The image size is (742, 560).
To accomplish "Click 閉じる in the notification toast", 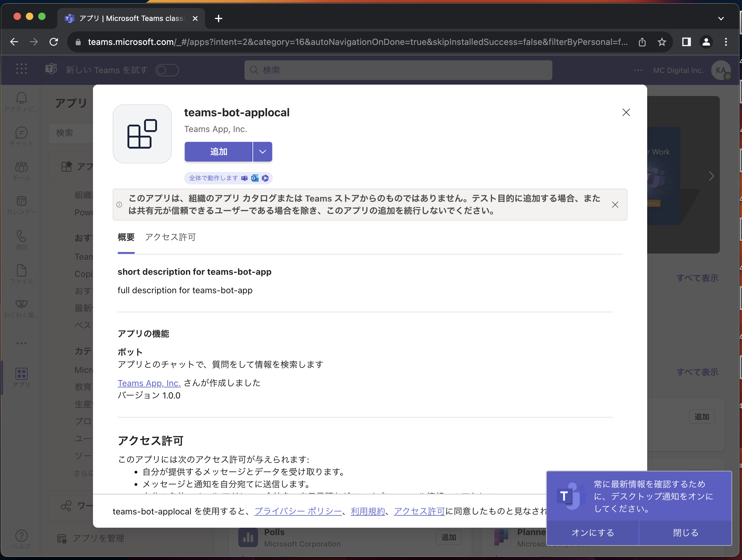I will coord(686,533).
